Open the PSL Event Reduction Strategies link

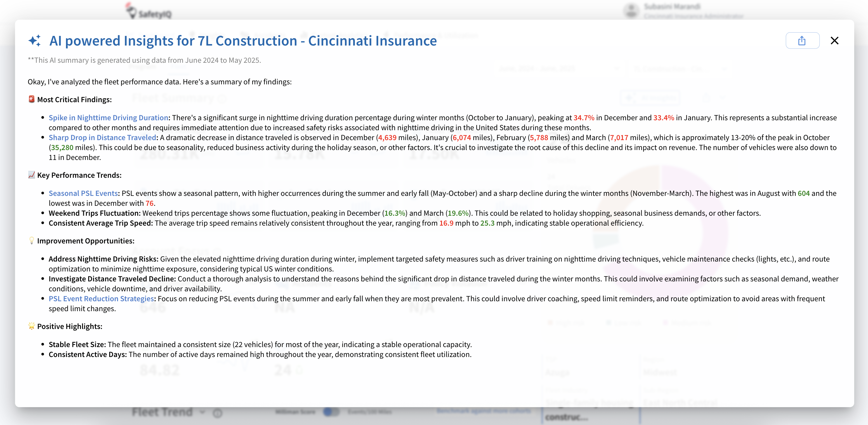(x=101, y=299)
